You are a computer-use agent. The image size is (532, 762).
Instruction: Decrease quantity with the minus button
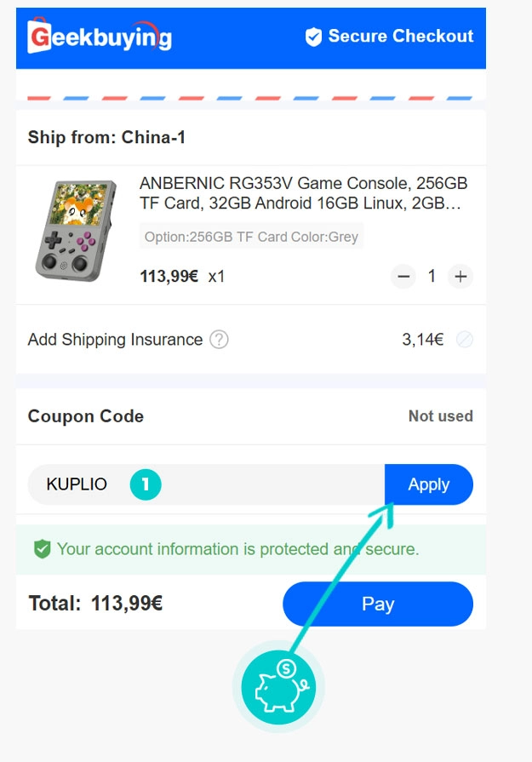click(403, 276)
